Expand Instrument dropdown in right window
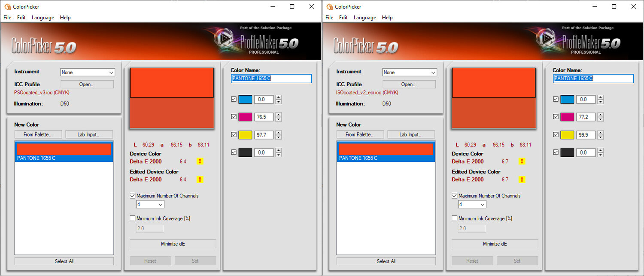This screenshot has width=644, height=276. point(410,73)
